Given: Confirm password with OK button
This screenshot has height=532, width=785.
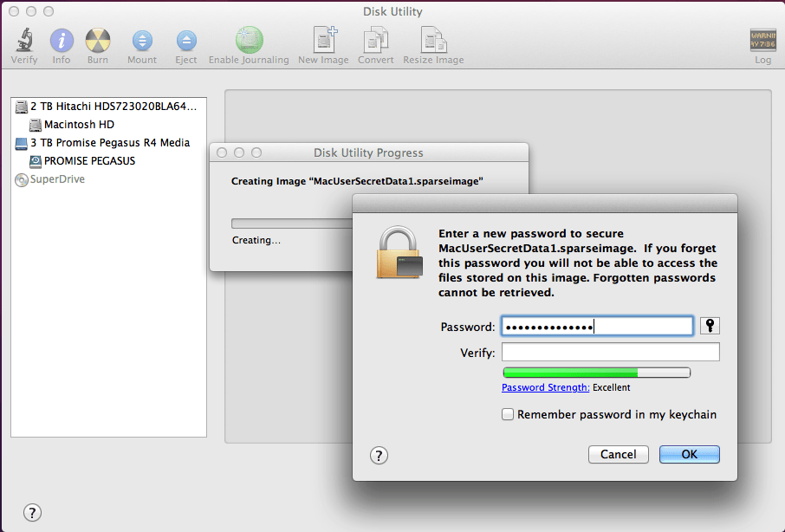Looking at the screenshot, I should click(689, 454).
